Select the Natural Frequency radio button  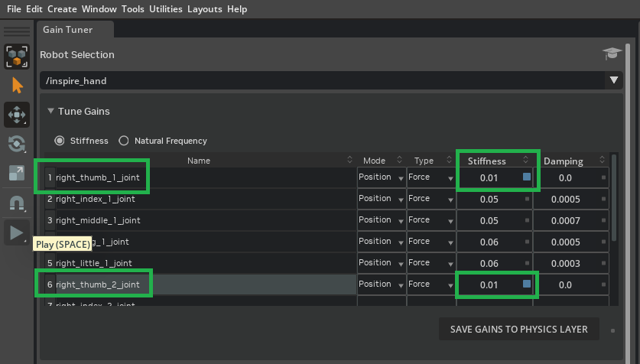click(x=124, y=141)
